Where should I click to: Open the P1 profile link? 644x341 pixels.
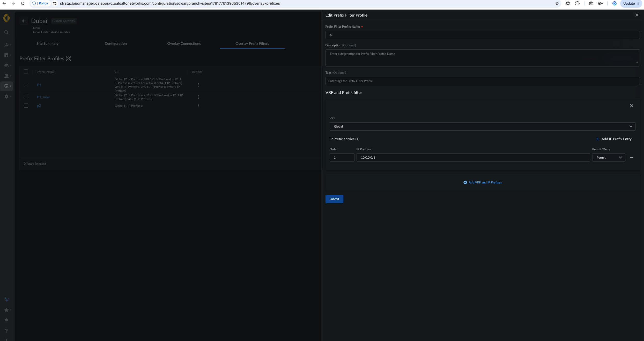pyautogui.click(x=39, y=85)
